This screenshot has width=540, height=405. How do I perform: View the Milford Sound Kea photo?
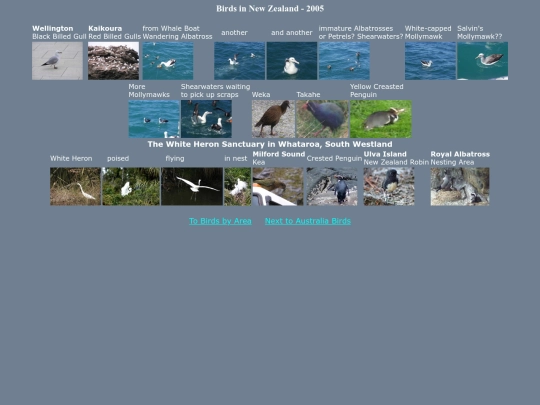278,187
